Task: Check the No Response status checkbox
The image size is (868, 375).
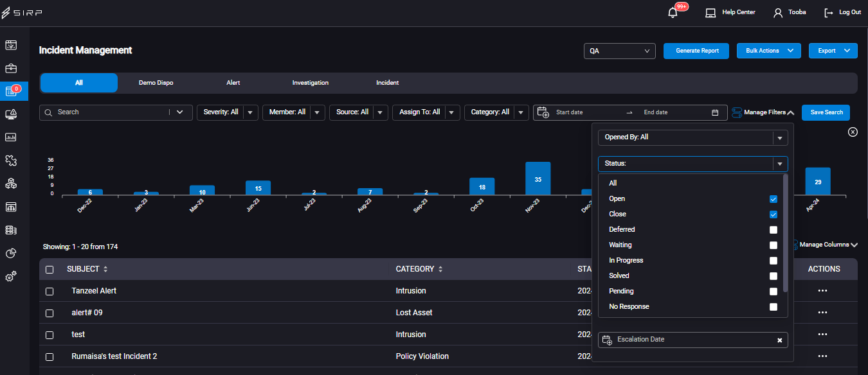Action: click(773, 307)
